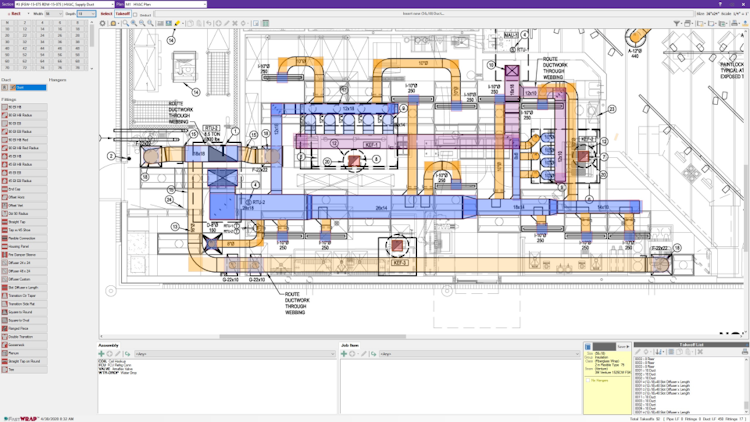This screenshot has height=422, width=750.
Task: Tick the Deduct checkbox
Action: pos(135,14)
